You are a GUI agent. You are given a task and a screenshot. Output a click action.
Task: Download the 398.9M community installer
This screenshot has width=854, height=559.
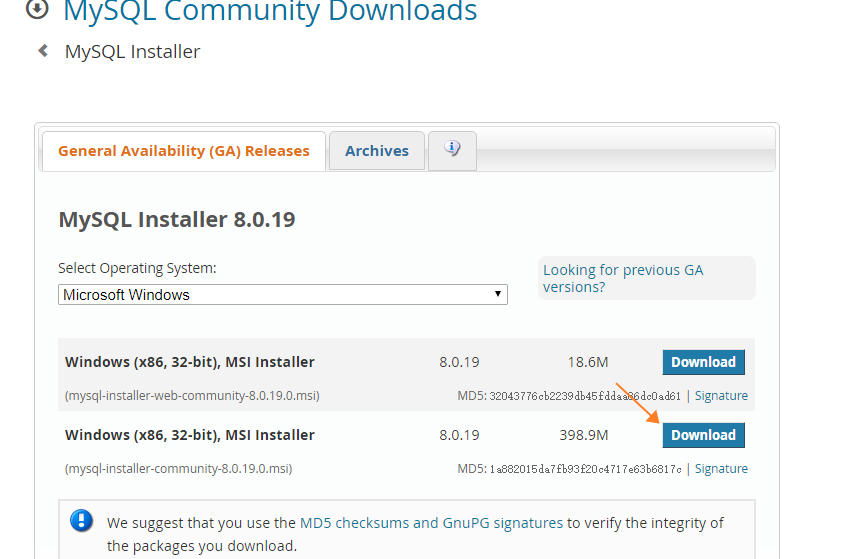703,435
